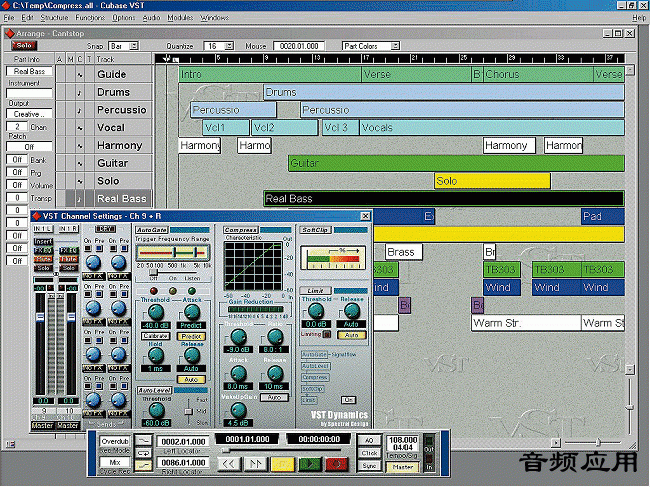Open the Quantize 16 dropdown
Image resolution: width=650 pixels, height=487 pixels.
[219, 46]
